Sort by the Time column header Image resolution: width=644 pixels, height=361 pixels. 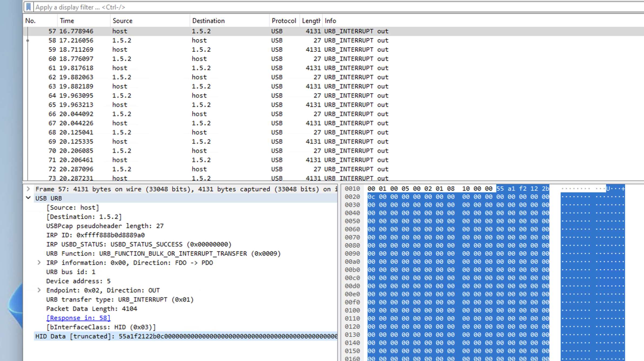click(x=67, y=21)
